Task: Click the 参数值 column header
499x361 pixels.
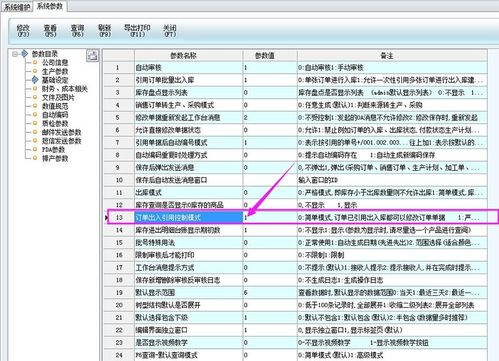Action: pos(270,56)
